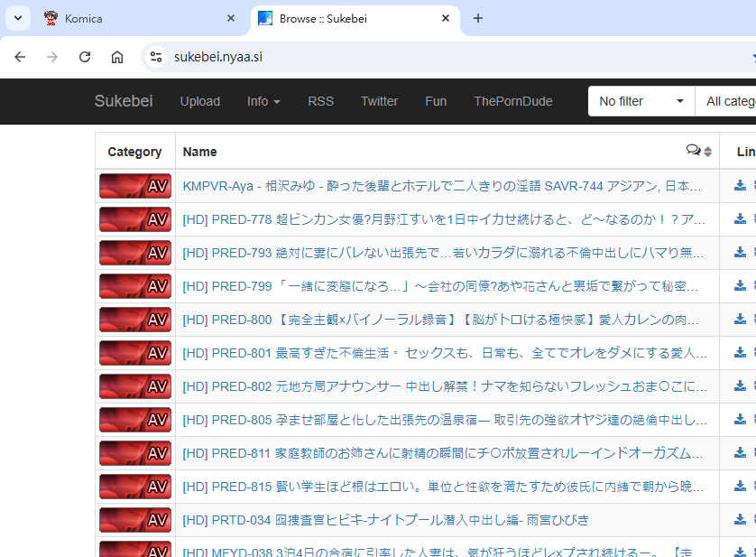Open the PRED-802 torrent link
The image size is (756, 557).
(445, 386)
